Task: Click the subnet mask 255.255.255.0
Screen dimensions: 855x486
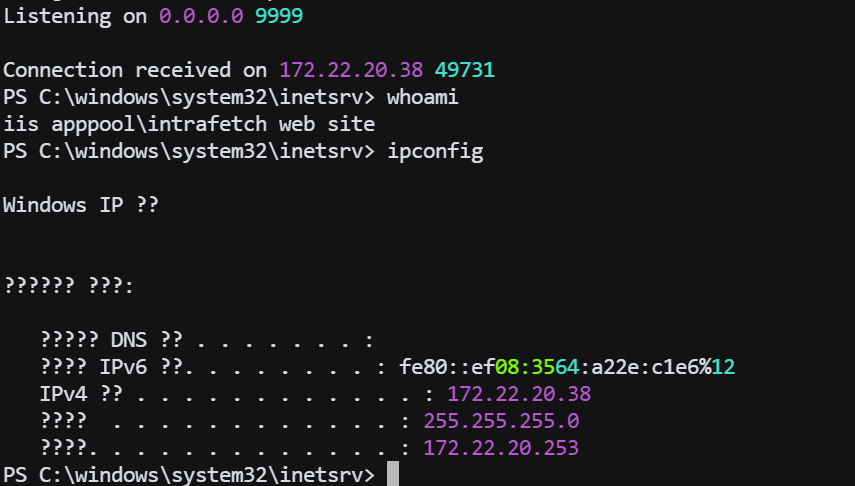Action: pos(501,421)
